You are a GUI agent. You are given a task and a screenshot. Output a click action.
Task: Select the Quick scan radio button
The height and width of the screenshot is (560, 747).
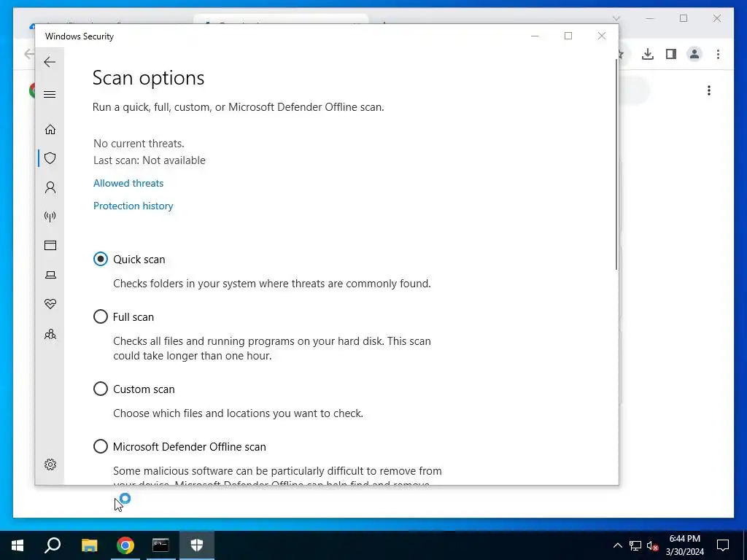pos(101,259)
